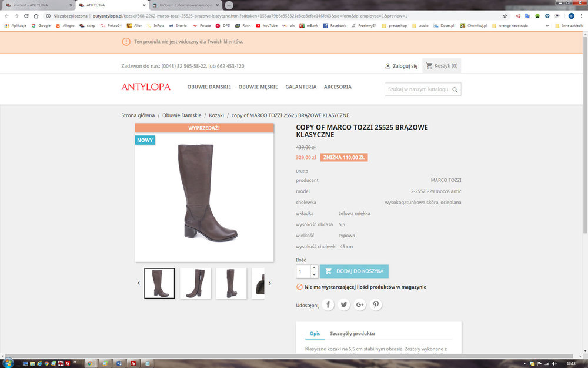Open the orange neostrada bookmarks folder

[x=510, y=25]
